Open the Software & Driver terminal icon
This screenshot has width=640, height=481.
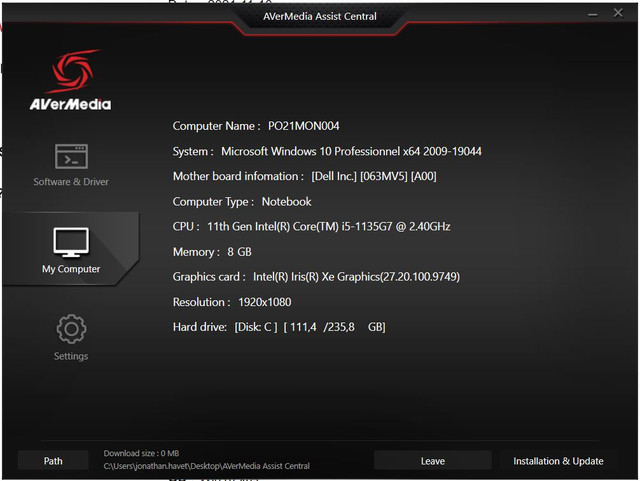pos(71,157)
